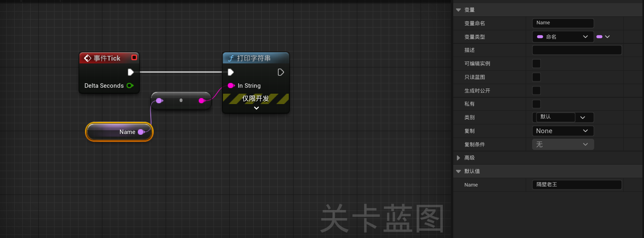Click the Delta Seconds green output pin
The height and width of the screenshot is (238, 644).
click(130, 86)
